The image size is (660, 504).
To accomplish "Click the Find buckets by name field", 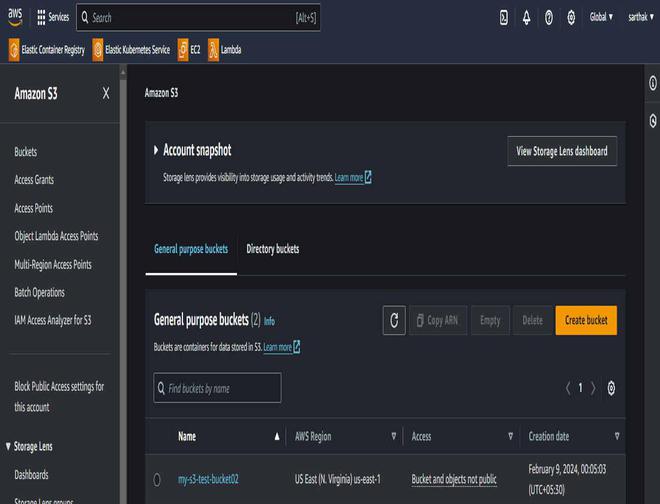I will pyautogui.click(x=217, y=388).
